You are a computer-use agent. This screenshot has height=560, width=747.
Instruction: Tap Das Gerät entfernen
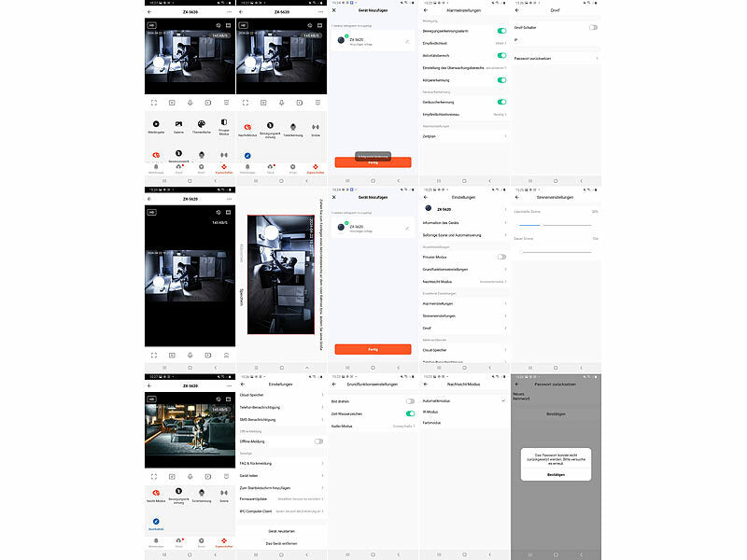[281, 543]
